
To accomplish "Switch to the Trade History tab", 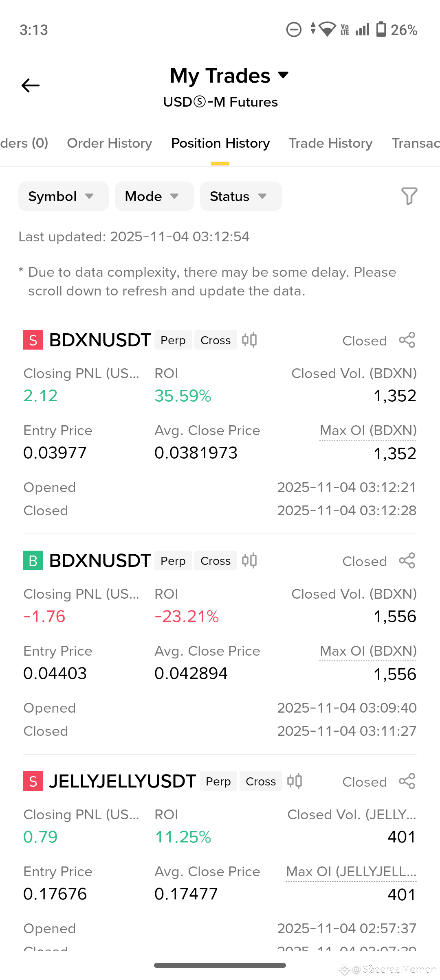I will (331, 143).
